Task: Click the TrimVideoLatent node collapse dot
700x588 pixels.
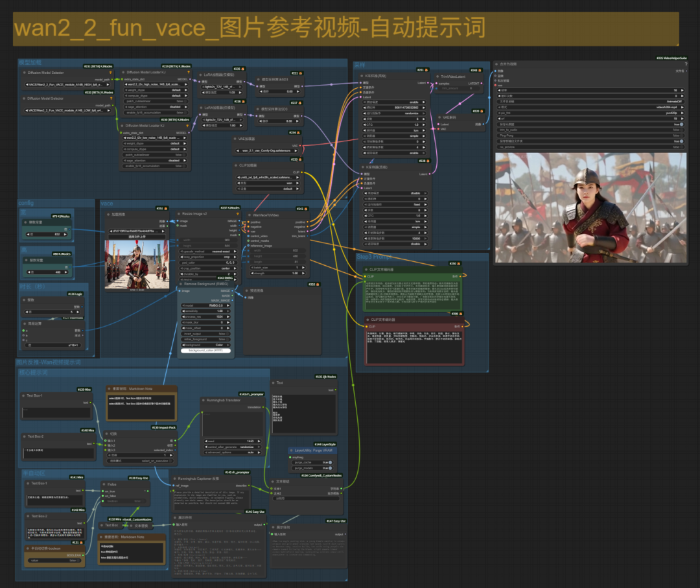Action: click(437, 76)
